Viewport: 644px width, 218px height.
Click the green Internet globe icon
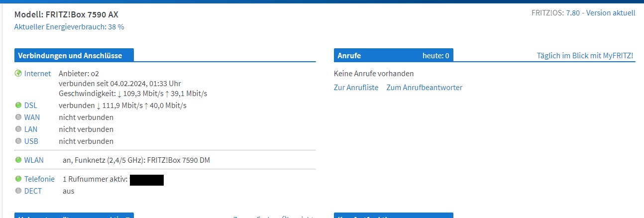18,74
